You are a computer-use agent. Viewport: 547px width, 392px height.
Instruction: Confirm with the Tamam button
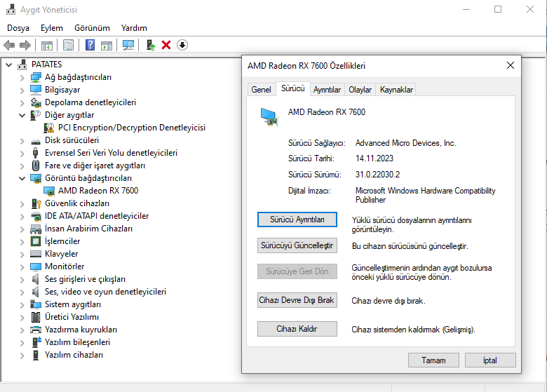(433, 360)
